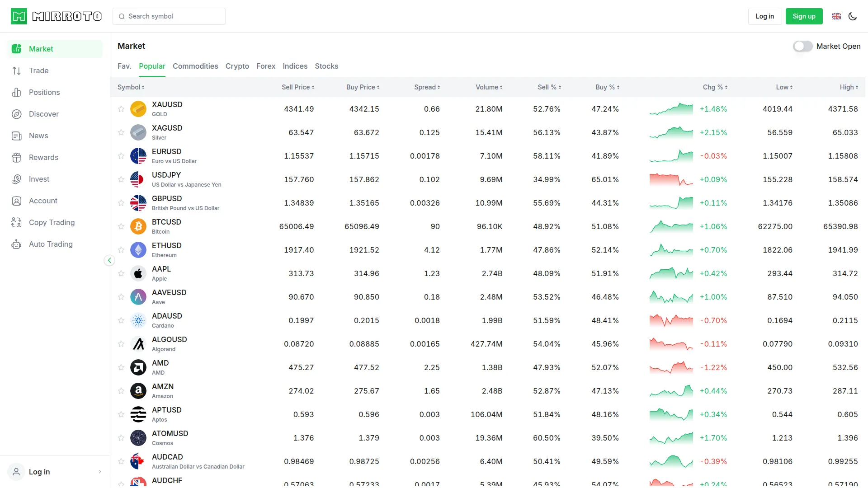Click the ALGOUSD Algorand icon
The height and width of the screenshot is (488, 868).
pos(138,344)
